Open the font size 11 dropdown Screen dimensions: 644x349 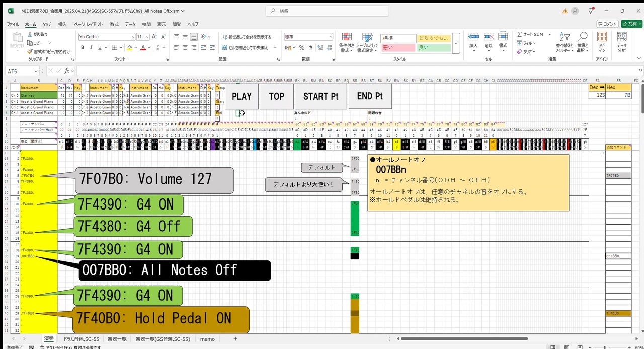click(147, 37)
